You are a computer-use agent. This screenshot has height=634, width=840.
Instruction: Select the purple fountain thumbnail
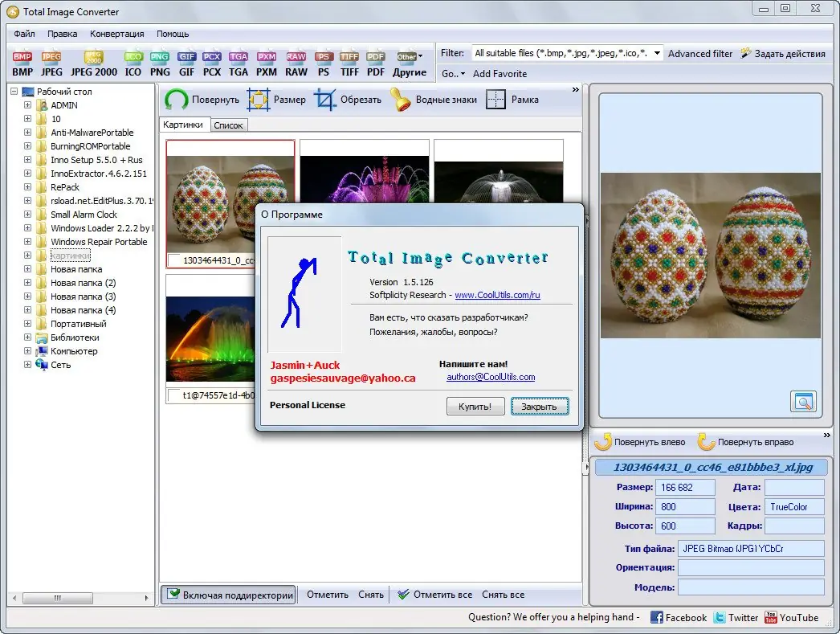coord(365,171)
